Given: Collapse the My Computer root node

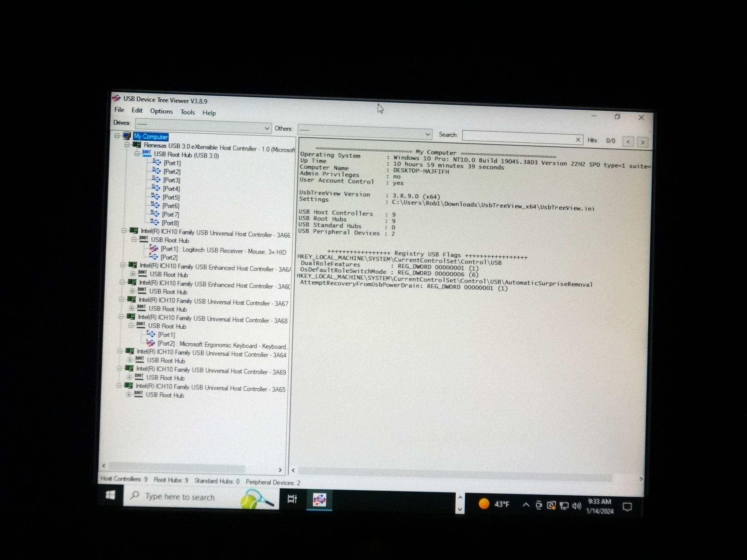Looking at the screenshot, I should [117, 135].
